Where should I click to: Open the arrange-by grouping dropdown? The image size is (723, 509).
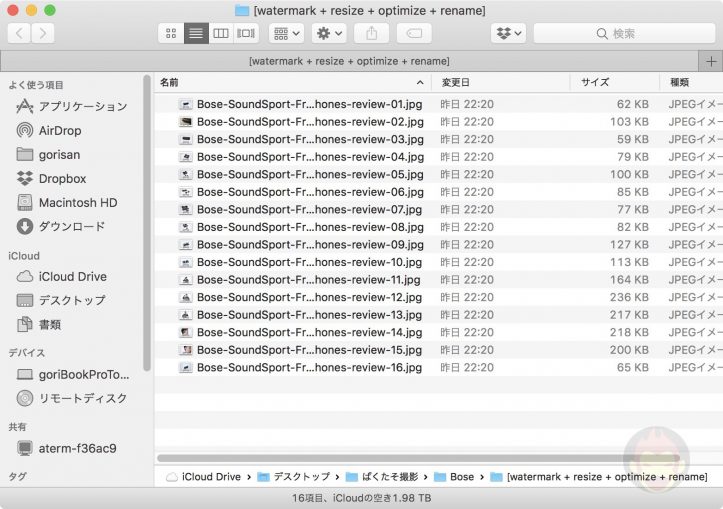(x=286, y=33)
